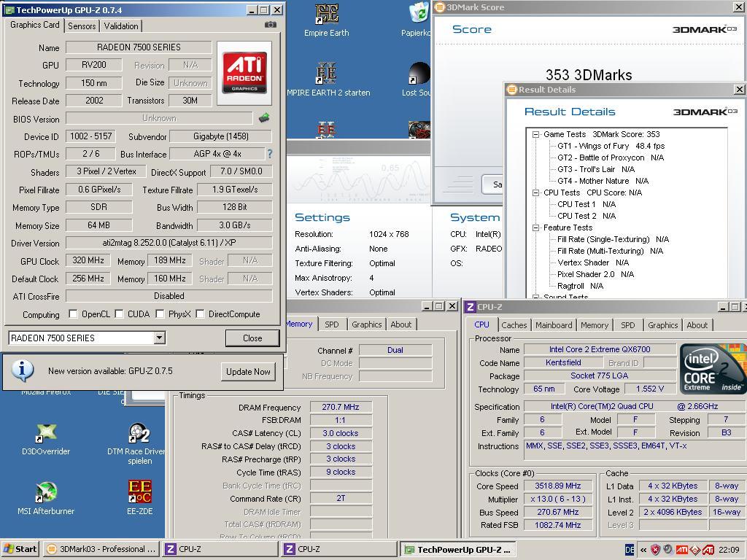Viewport: 747px width, 560px height.
Task: Select Pixel Shader 2.0 result row
Action: point(595,274)
